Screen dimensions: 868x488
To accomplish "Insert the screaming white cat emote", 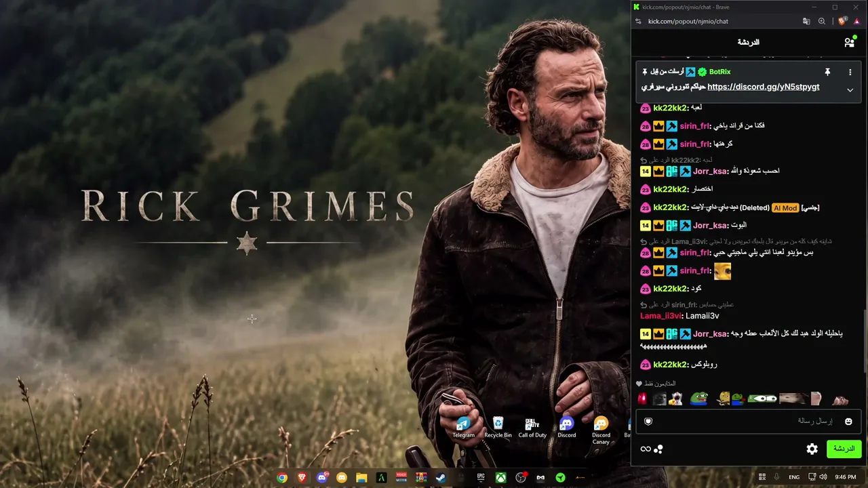I will [x=675, y=399].
